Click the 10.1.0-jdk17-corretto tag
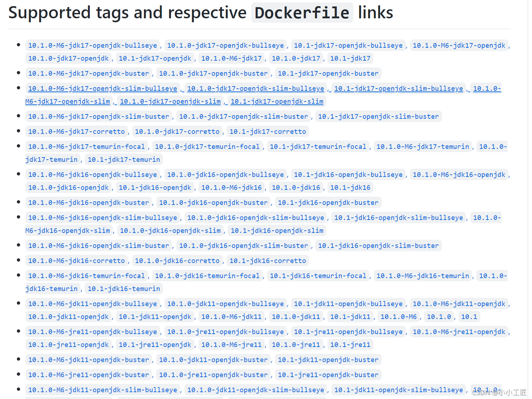The image size is (532, 399). (x=177, y=132)
